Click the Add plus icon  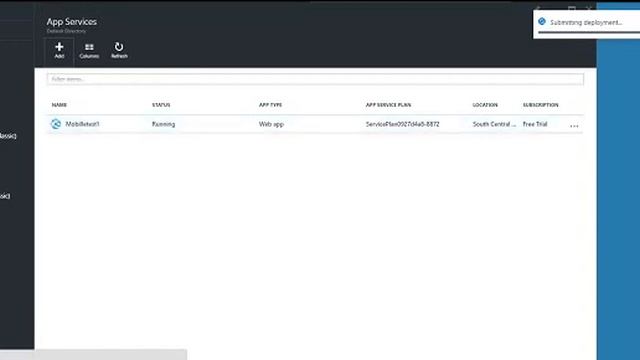[x=59, y=47]
